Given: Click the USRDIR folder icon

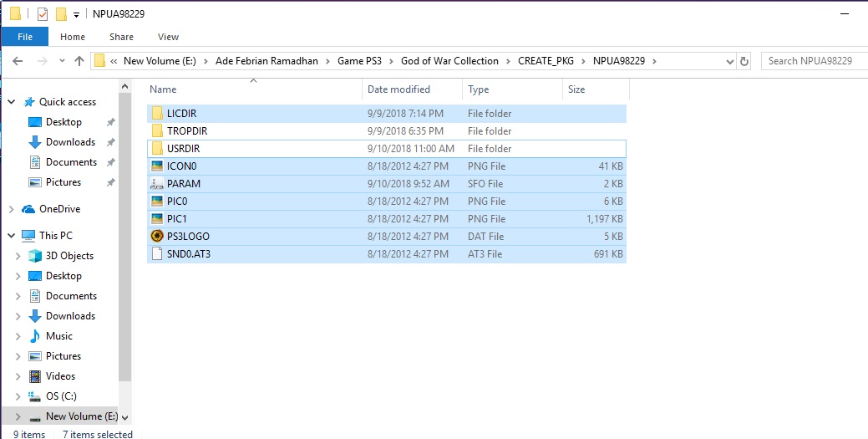Looking at the screenshot, I should [157, 149].
